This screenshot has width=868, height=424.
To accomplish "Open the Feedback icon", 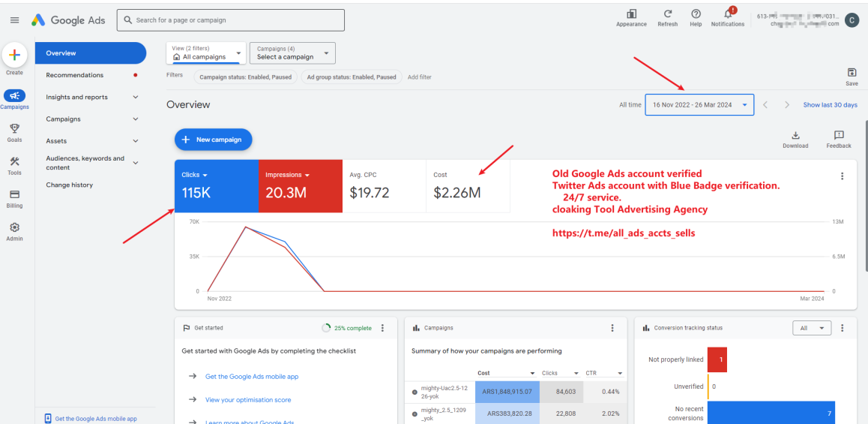I will pos(839,135).
